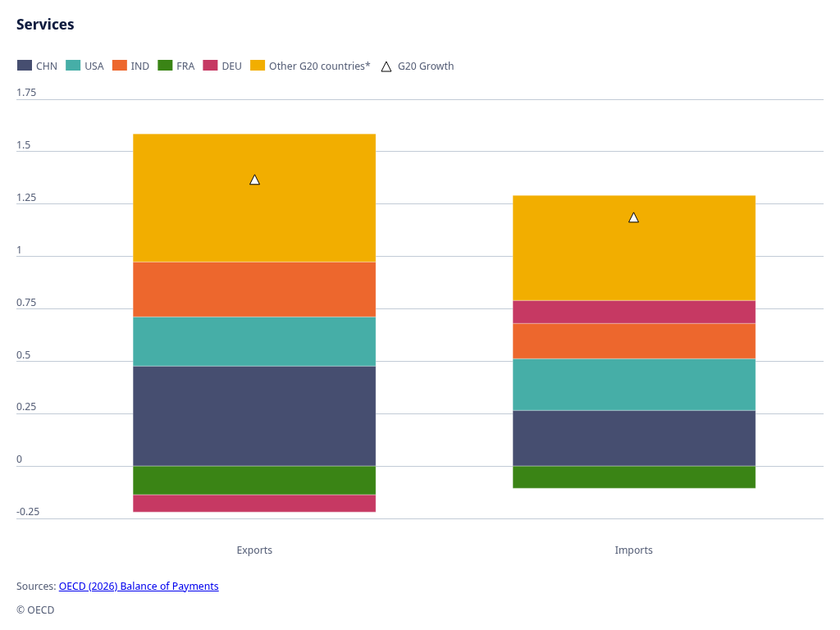Click the USA segment in Imports bar
This screenshot has width=840, height=630.
coord(633,384)
